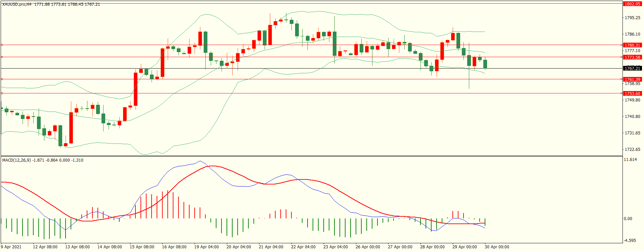Screen dimensions: 644x251
Task: Select the black 1767.21 current price label
Action: [x=632, y=69]
